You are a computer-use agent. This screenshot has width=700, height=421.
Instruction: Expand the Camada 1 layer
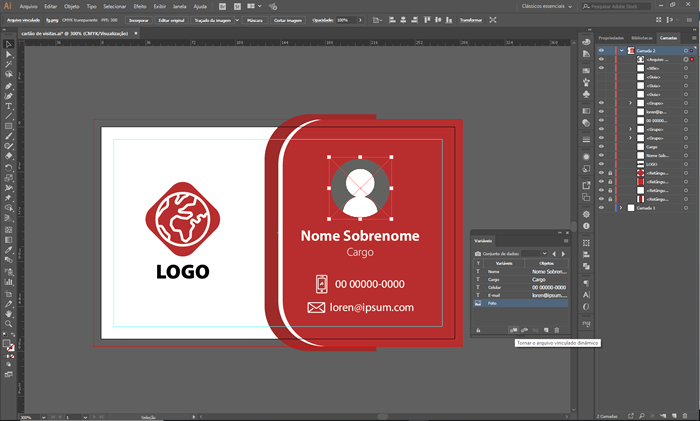[621, 208]
